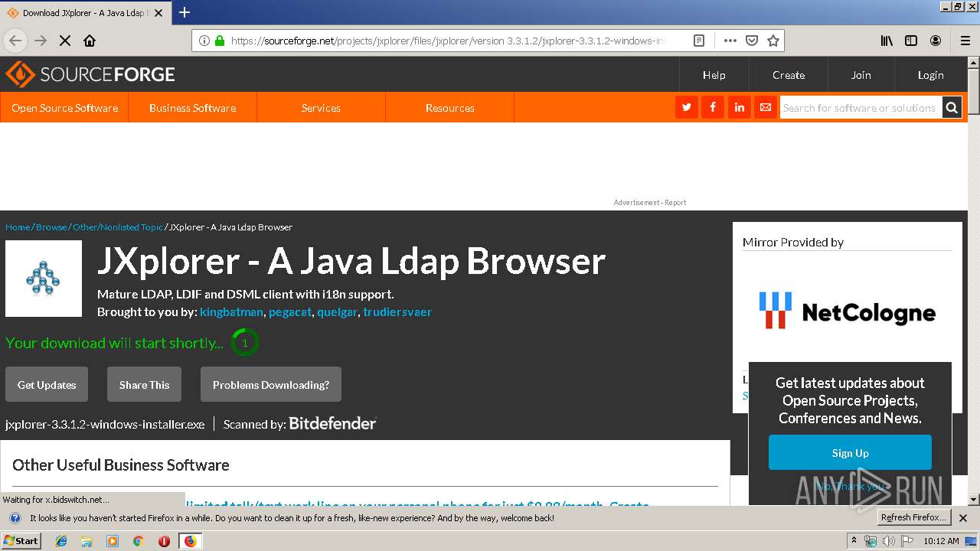The width and height of the screenshot is (980, 551).
Task: Focus the search for software field
Action: tap(861, 108)
